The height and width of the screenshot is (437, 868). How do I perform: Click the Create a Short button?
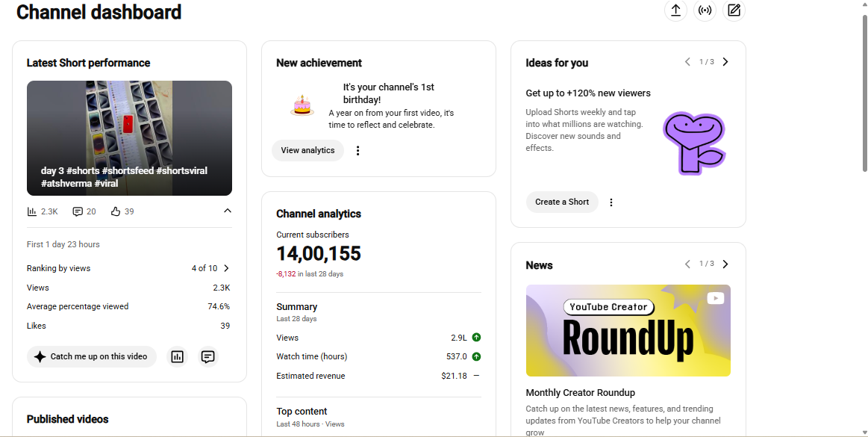click(562, 202)
